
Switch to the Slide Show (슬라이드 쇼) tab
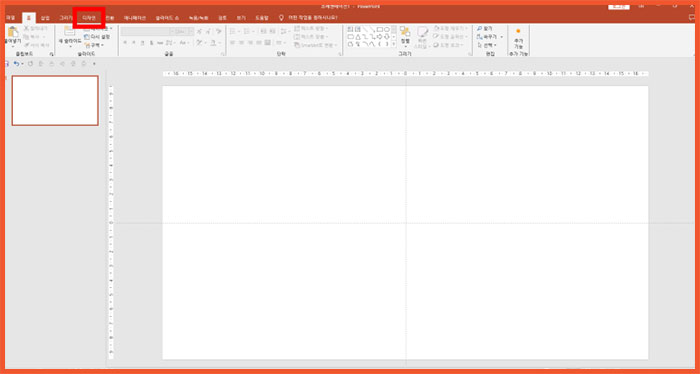[x=167, y=18]
